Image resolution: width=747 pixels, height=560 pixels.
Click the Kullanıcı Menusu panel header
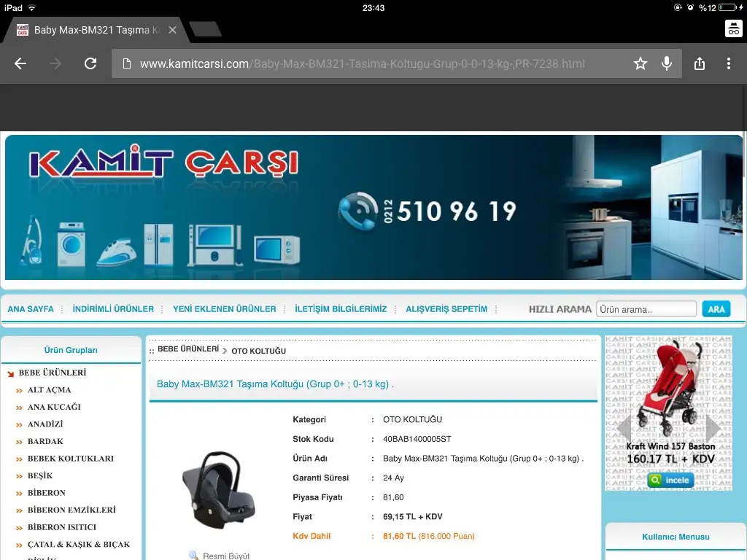coord(676,537)
